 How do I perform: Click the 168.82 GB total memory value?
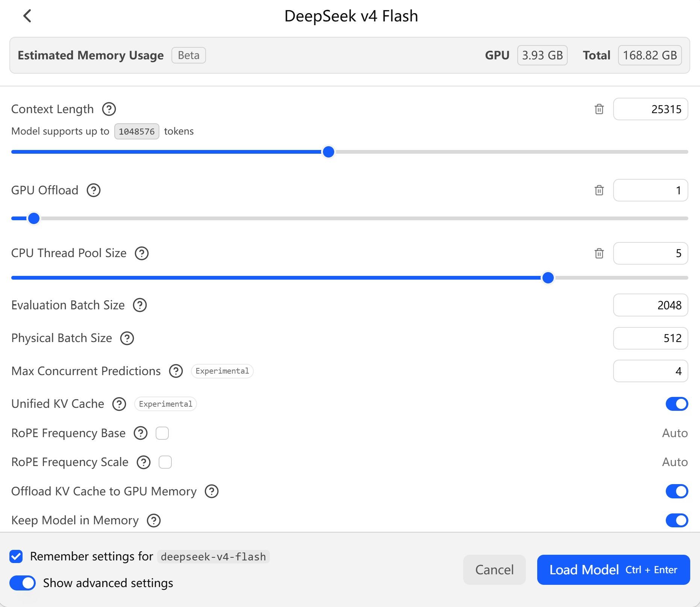tap(650, 55)
